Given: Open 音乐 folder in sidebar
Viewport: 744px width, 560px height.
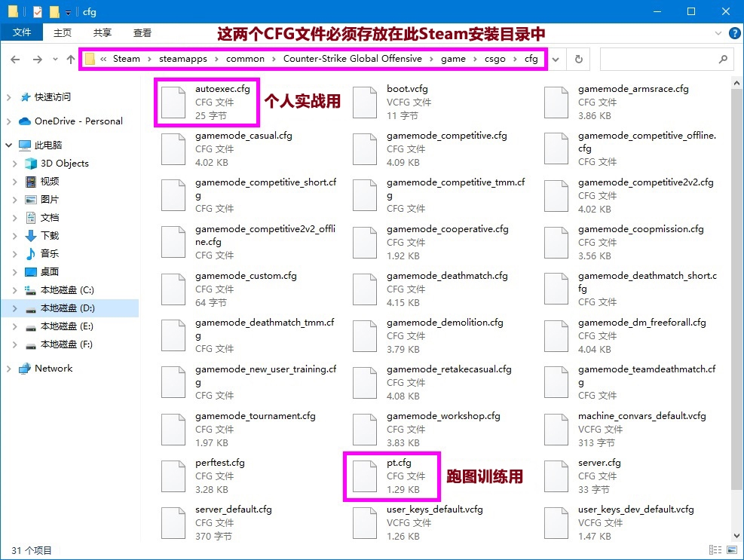Looking at the screenshot, I should point(49,253).
